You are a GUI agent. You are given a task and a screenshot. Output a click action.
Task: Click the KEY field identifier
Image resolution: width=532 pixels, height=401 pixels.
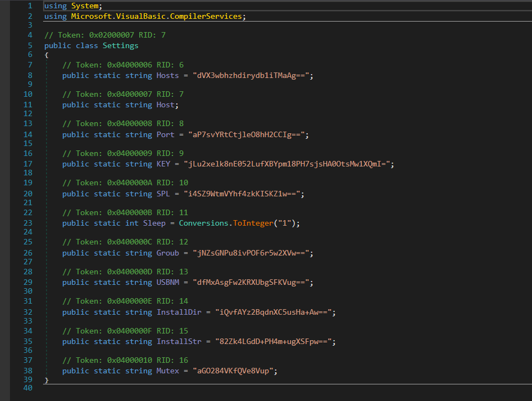[x=163, y=164]
